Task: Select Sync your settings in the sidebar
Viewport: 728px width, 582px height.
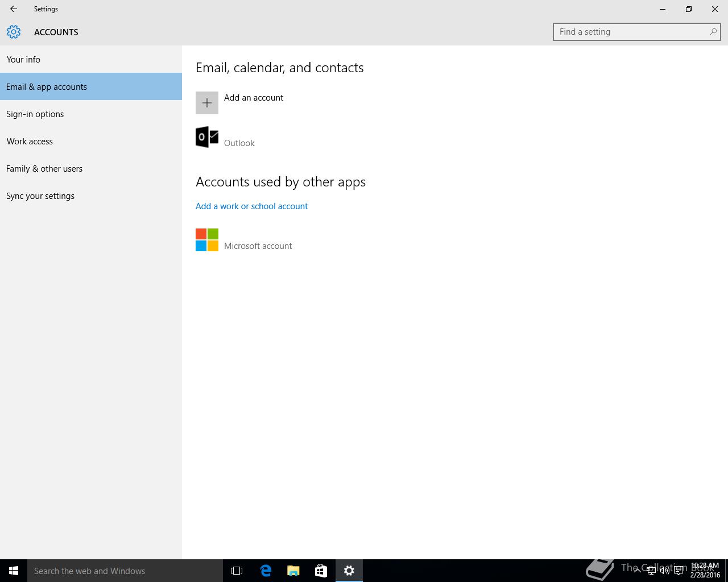Action: tap(40, 196)
